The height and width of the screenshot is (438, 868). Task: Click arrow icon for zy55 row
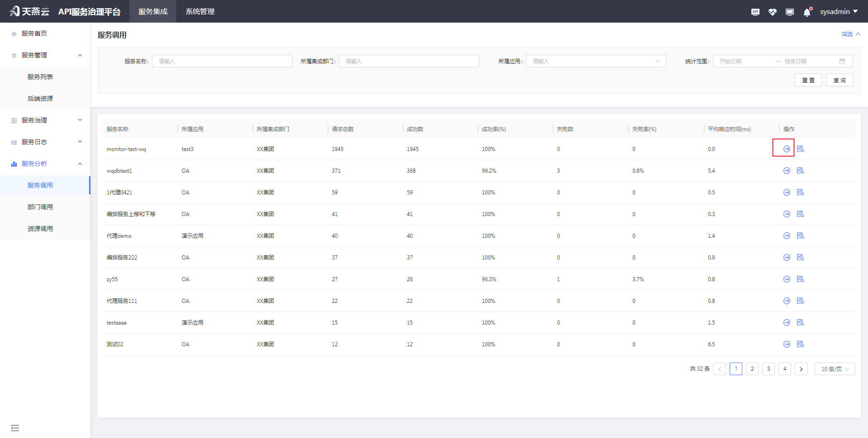(787, 279)
